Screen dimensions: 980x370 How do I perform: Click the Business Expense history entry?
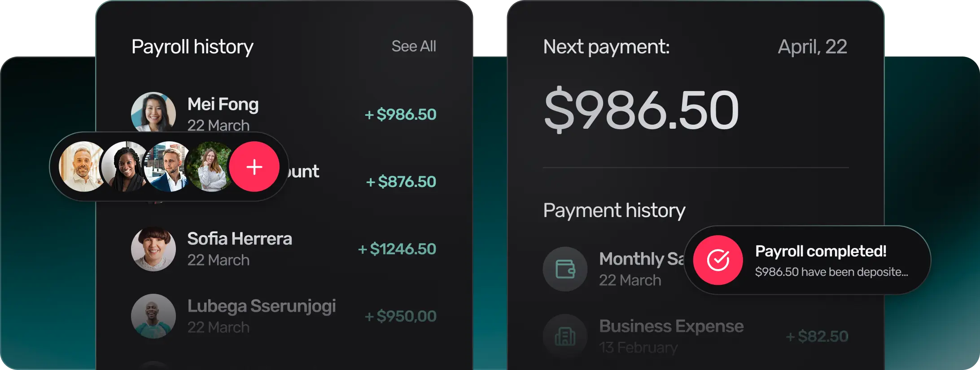[671, 326]
